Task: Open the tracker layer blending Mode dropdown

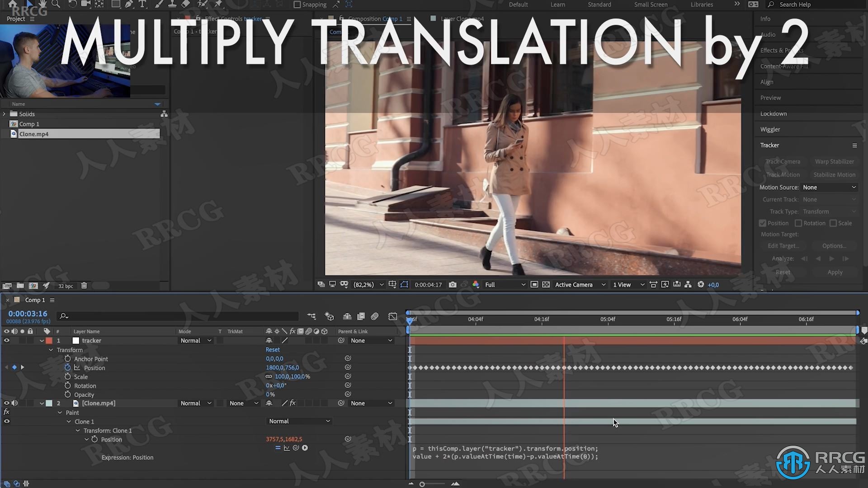Action: tap(196, 341)
